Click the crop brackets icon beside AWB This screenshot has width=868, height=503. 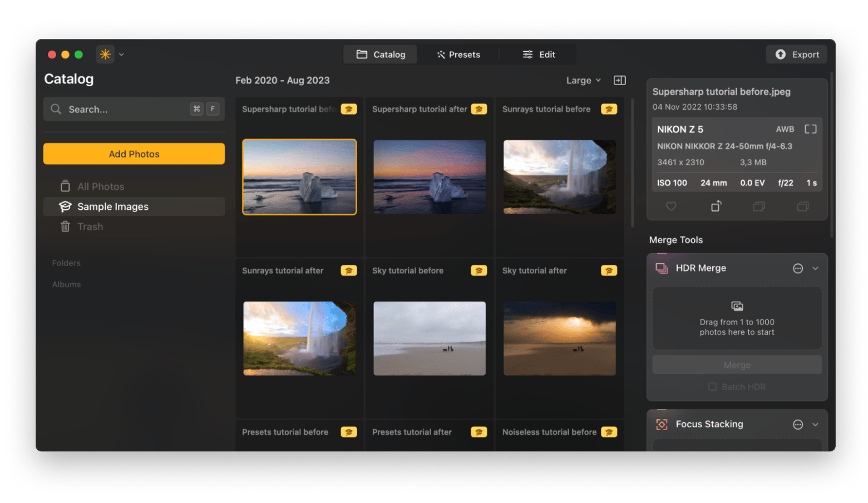click(810, 129)
